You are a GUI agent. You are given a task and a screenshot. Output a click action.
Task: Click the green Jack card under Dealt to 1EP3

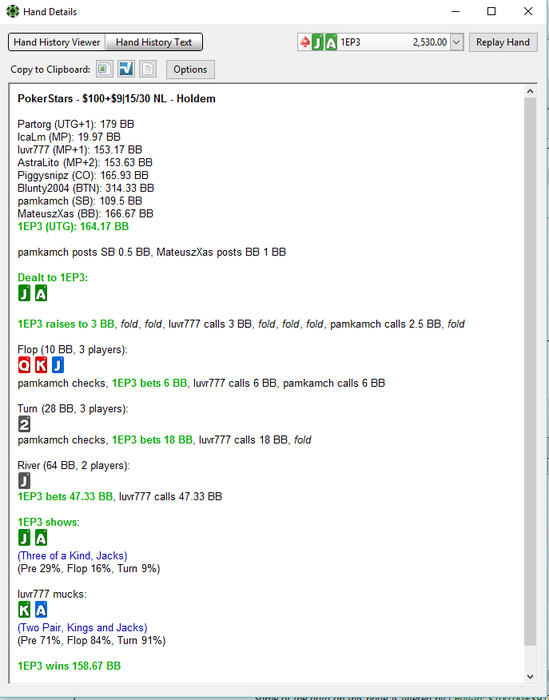coord(24,293)
